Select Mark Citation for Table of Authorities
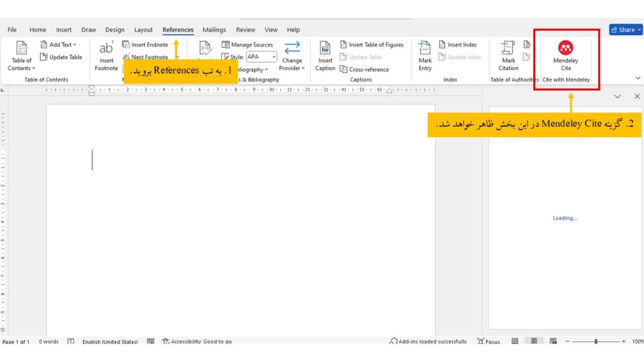 pyautogui.click(x=508, y=57)
